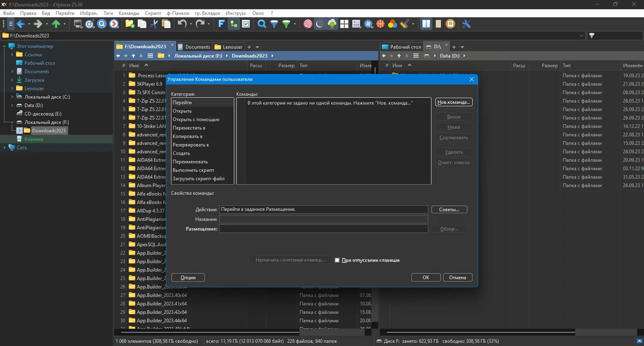Viewport: 644px width, 346px height.
Task: Toggle the folder tree icon in toolbar
Action: tap(233, 24)
